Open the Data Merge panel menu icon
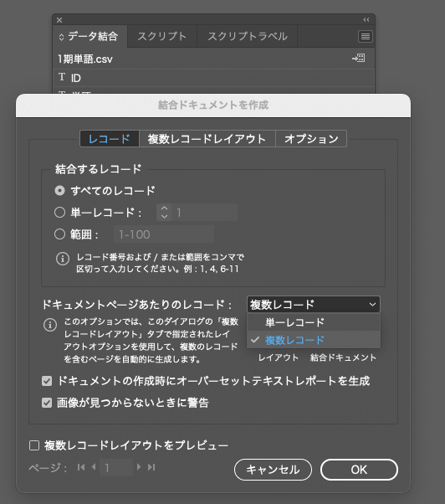 (x=365, y=36)
